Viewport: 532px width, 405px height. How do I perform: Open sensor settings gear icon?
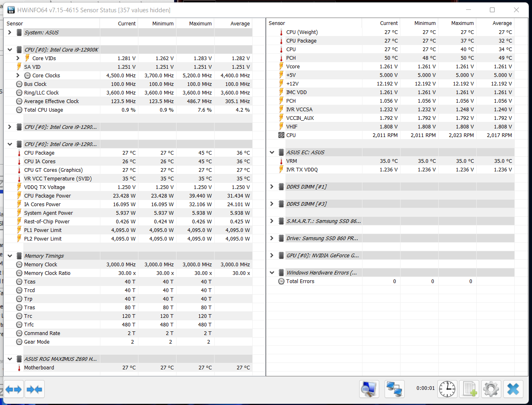(x=491, y=389)
